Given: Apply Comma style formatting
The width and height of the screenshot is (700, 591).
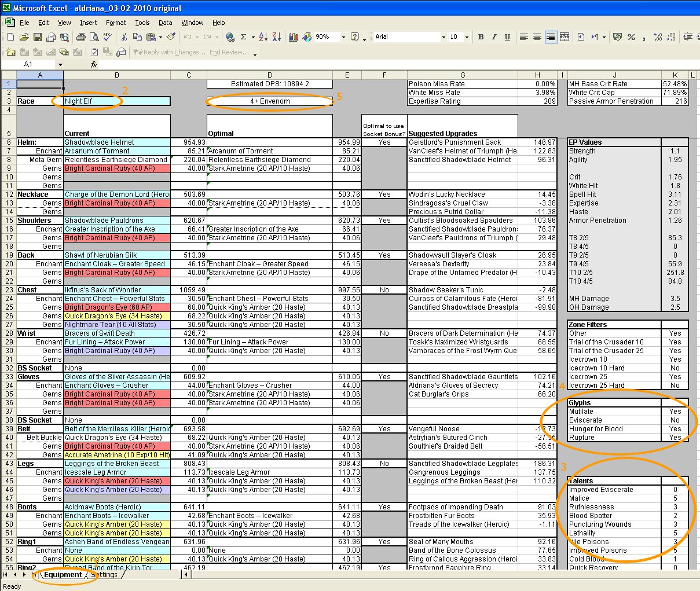Looking at the screenshot, I should 644,37.
